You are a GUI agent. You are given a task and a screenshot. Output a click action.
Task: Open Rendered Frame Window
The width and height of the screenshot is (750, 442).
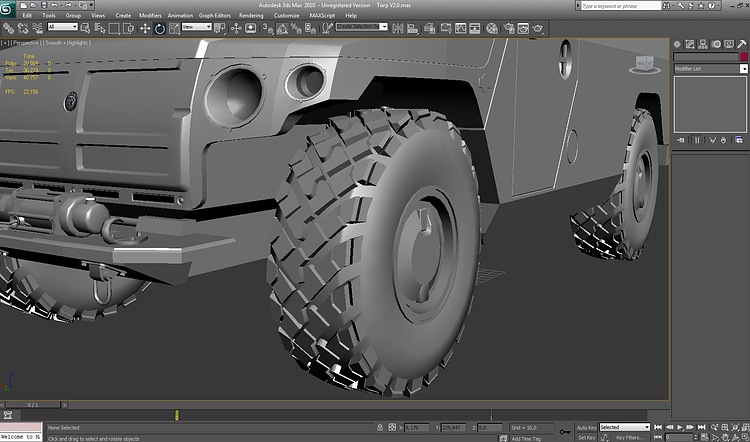pyautogui.click(x=523, y=28)
